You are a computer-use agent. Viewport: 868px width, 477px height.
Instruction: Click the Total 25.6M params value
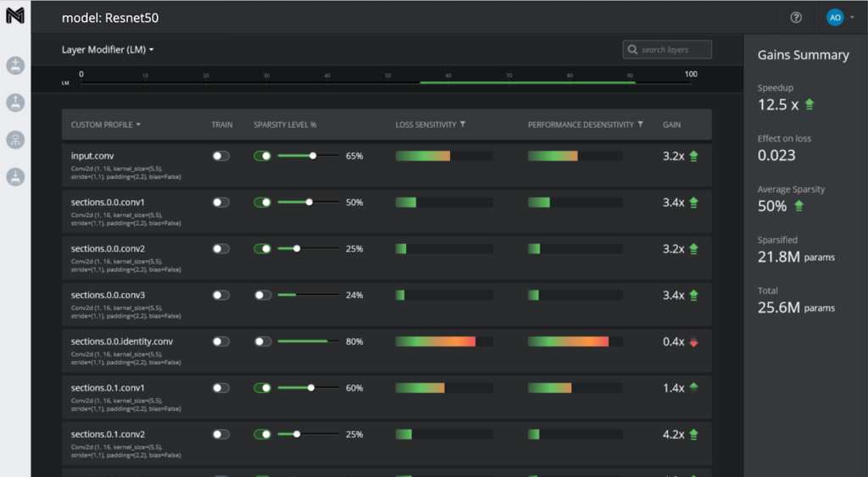tap(796, 308)
